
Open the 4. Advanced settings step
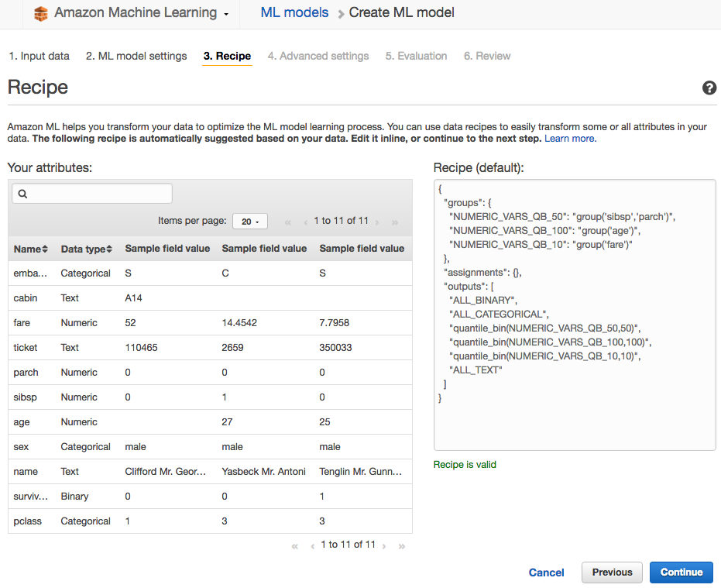click(x=318, y=56)
